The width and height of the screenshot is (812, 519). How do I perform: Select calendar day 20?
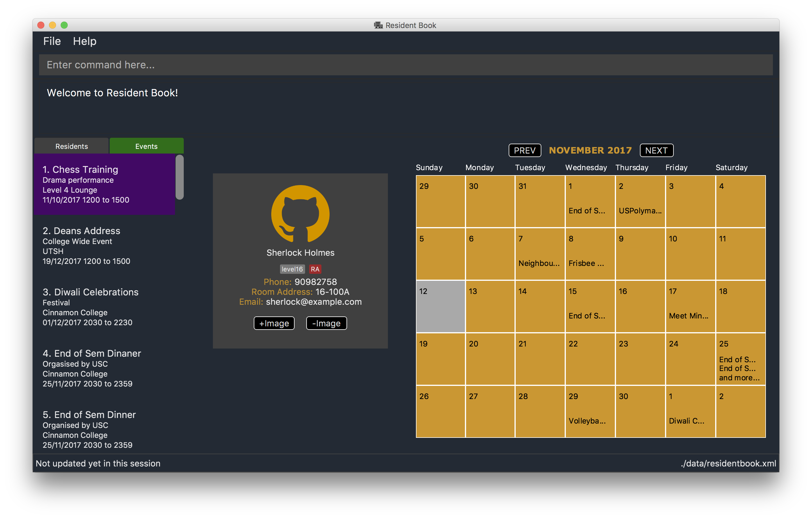click(x=490, y=359)
